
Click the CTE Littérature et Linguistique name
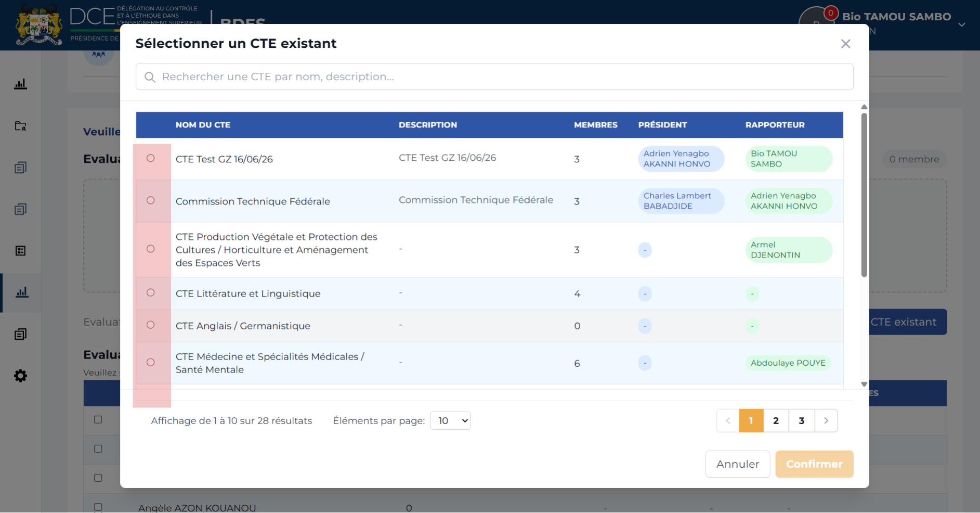click(x=248, y=293)
